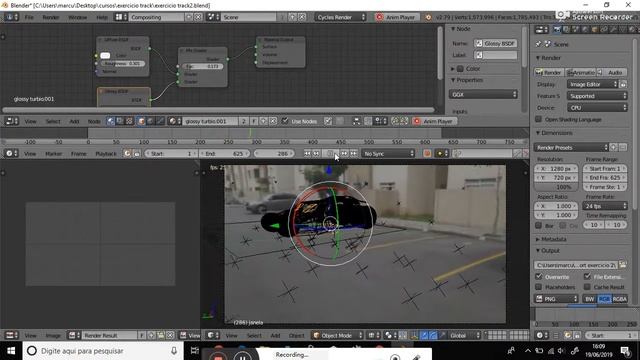Click Anim Player in the top header
Screen dimensions: 640x360
click(397, 17)
